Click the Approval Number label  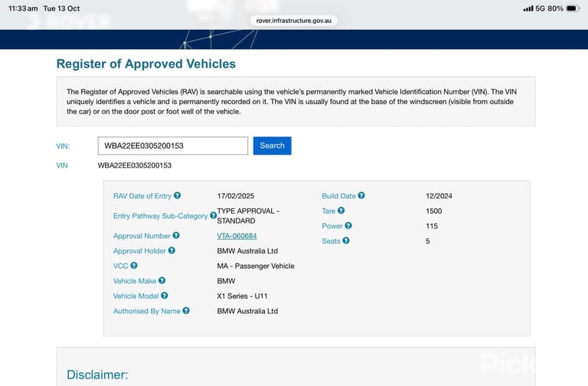(x=142, y=236)
